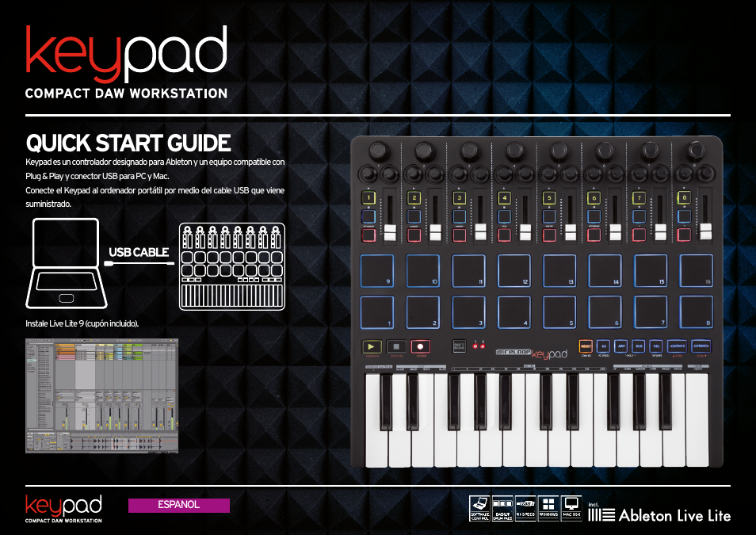Click the USB cable plug graphic
Screen dimensions: 756x535
[x=139, y=263]
